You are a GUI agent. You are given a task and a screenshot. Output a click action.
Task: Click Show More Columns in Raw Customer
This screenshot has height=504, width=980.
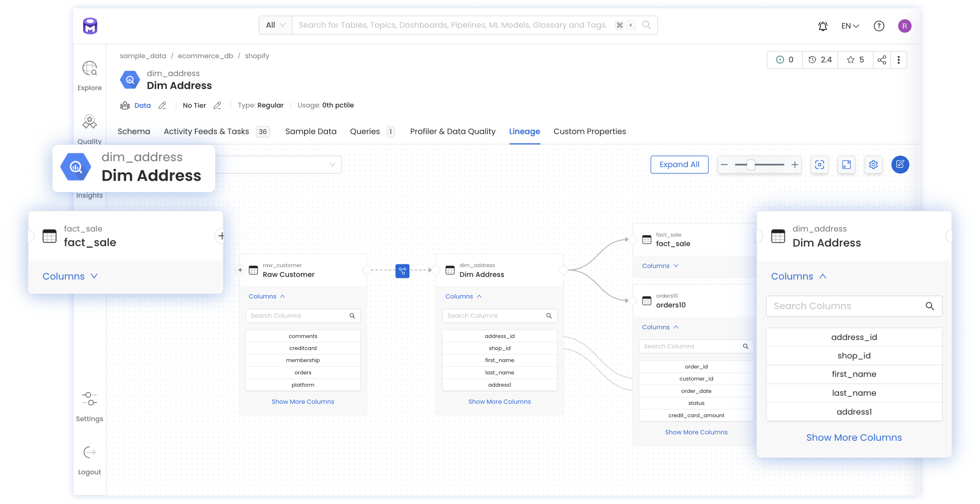[x=302, y=401]
